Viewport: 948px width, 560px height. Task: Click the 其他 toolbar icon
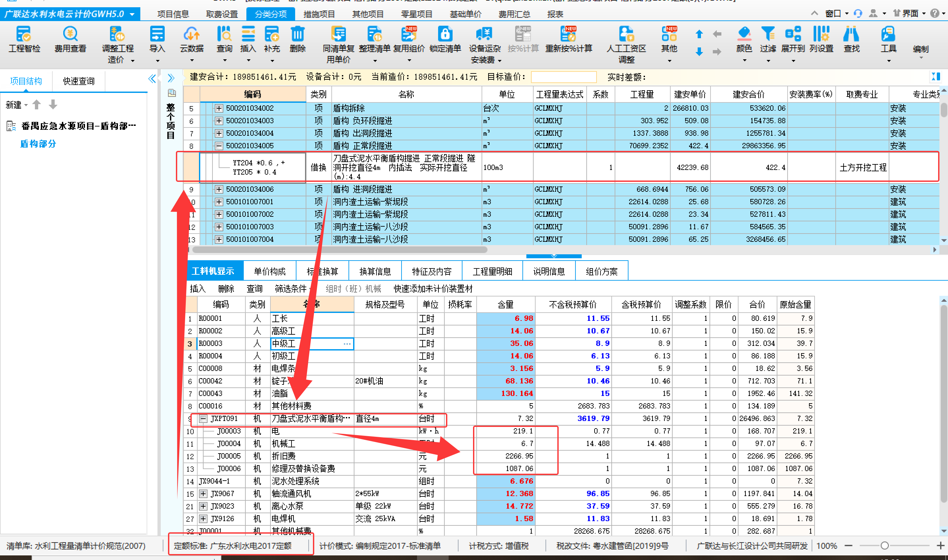(669, 34)
